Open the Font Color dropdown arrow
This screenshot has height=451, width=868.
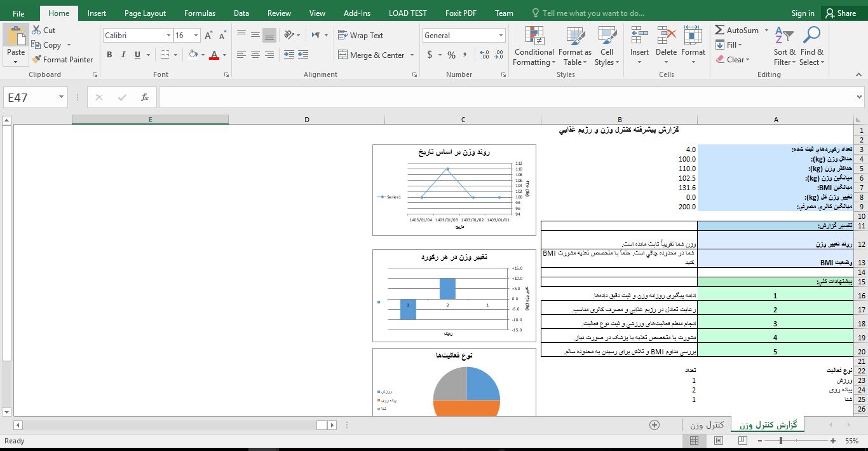(224, 55)
